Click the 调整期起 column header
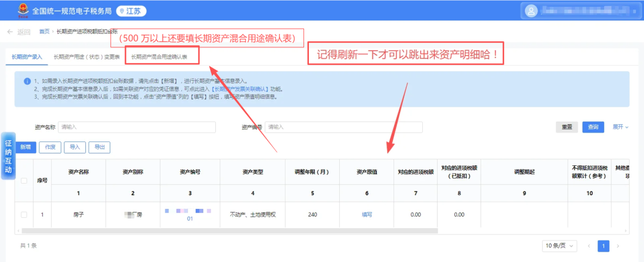This screenshot has width=644, height=262. [524, 172]
